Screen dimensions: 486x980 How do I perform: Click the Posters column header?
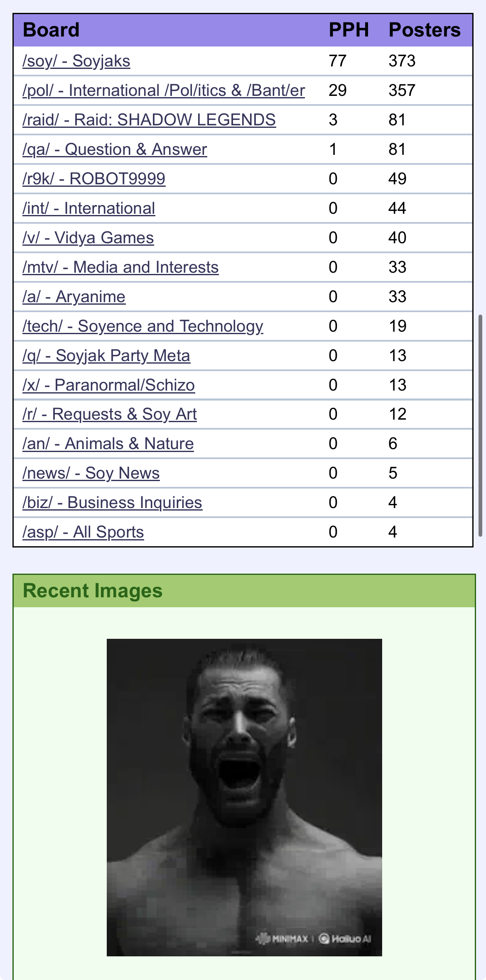425,30
